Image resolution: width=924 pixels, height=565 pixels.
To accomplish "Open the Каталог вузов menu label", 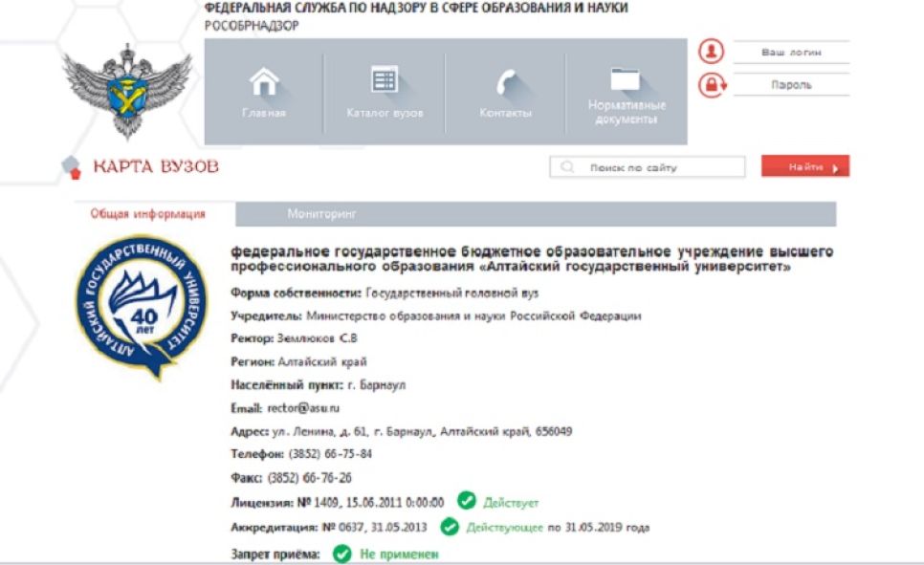I will [385, 113].
